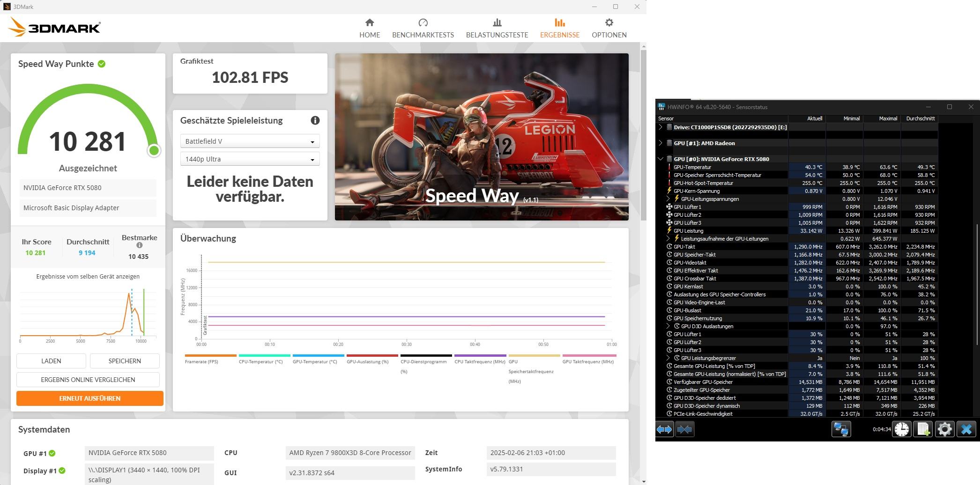Expand the Drive CT1000P1SSD8 sensor group

661,127
